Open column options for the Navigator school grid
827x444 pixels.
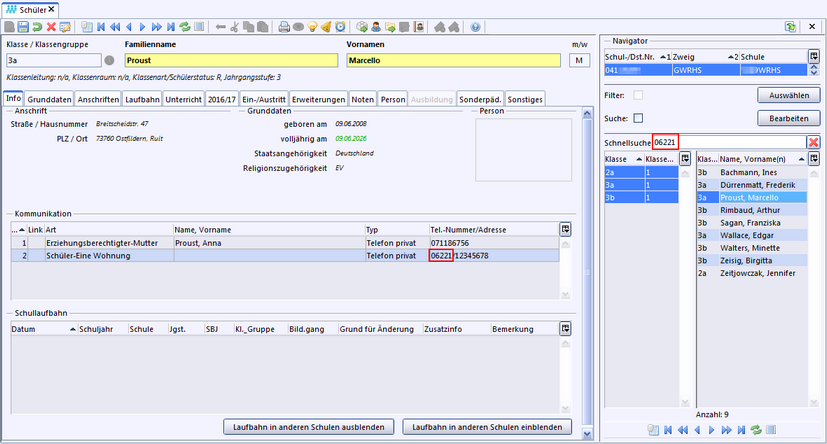coord(812,57)
